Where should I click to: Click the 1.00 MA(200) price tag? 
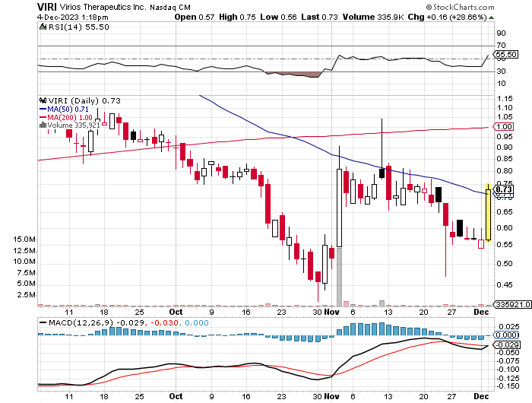pyautogui.click(x=504, y=127)
